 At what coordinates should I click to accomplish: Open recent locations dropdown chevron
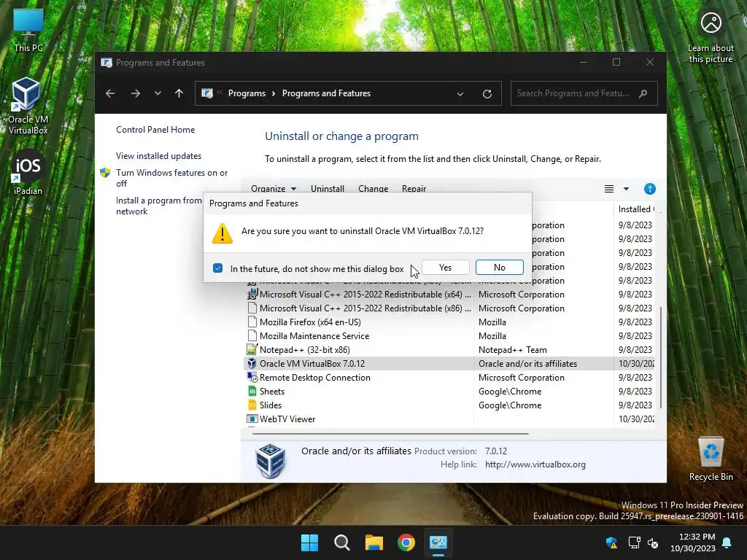pyautogui.click(x=158, y=93)
